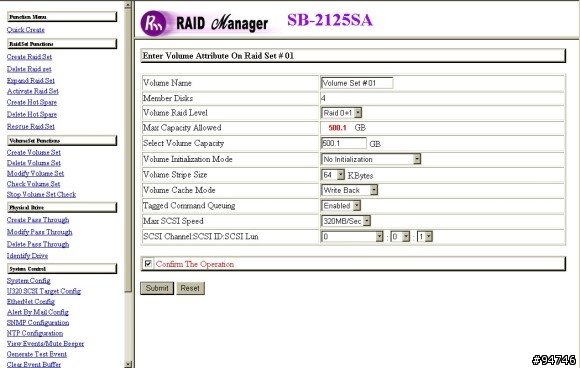Open the Quick Create link
The image size is (580, 368).
[x=26, y=30]
